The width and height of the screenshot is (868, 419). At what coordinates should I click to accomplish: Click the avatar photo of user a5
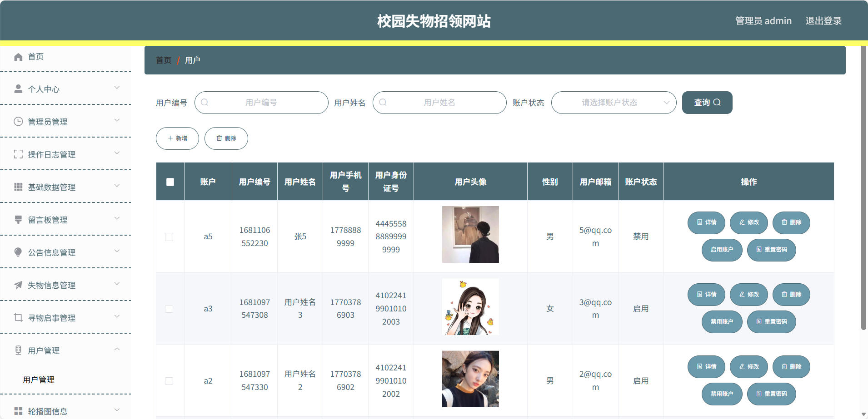tap(470, 235)
